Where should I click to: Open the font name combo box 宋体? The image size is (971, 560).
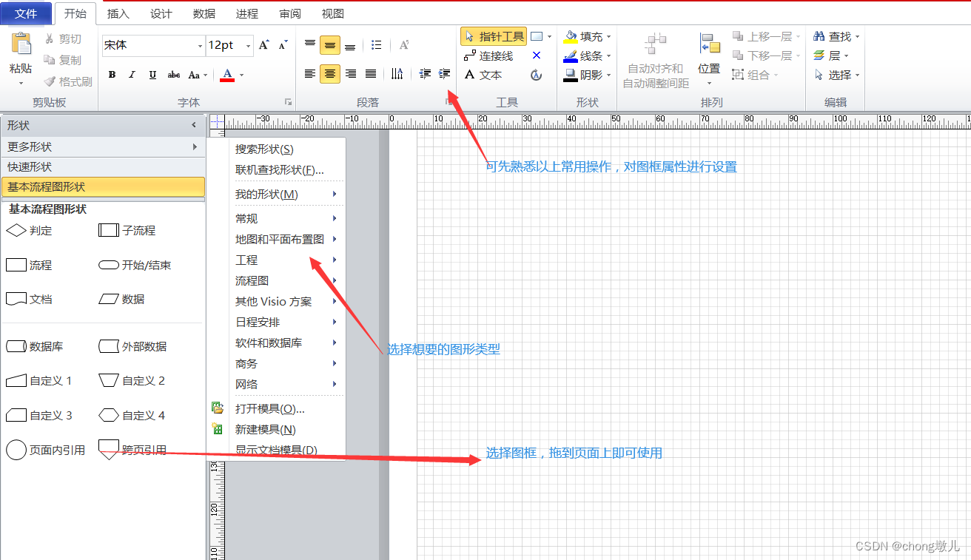(x=153, y=45)
